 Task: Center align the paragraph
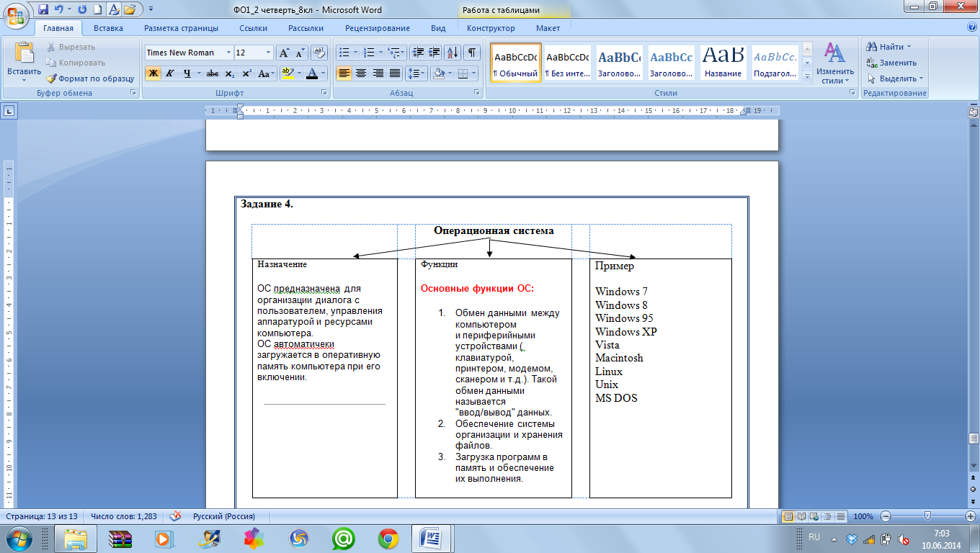361,73
